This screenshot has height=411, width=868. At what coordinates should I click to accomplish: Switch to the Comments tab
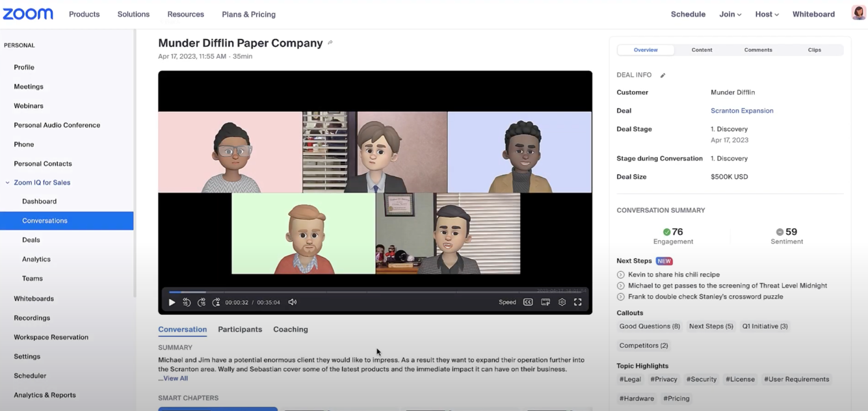tap(758, 50)
